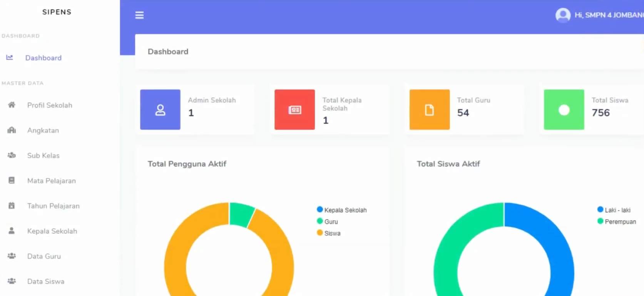Click the calendar icon beside Tahun Pelajaran
The height and width of the screenshot is (296, 644).
point(12,206)
